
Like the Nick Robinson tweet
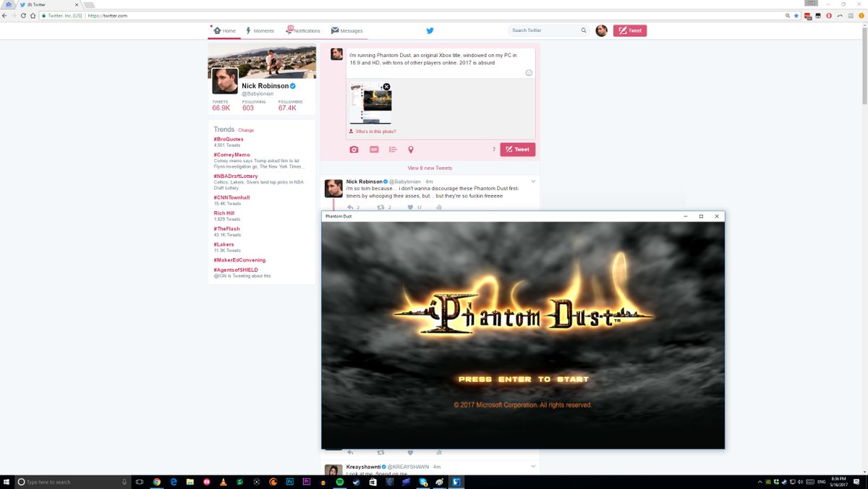point(410,208)
